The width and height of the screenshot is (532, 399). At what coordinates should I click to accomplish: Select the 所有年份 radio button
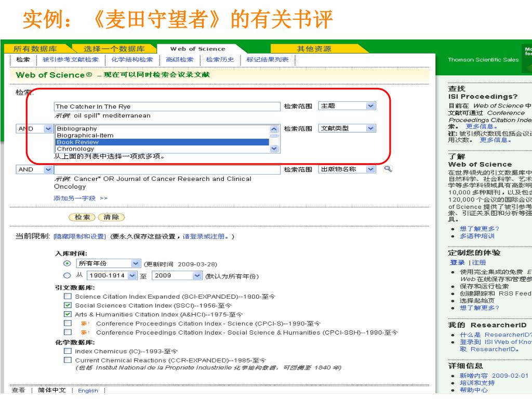(x=67, y=263)
